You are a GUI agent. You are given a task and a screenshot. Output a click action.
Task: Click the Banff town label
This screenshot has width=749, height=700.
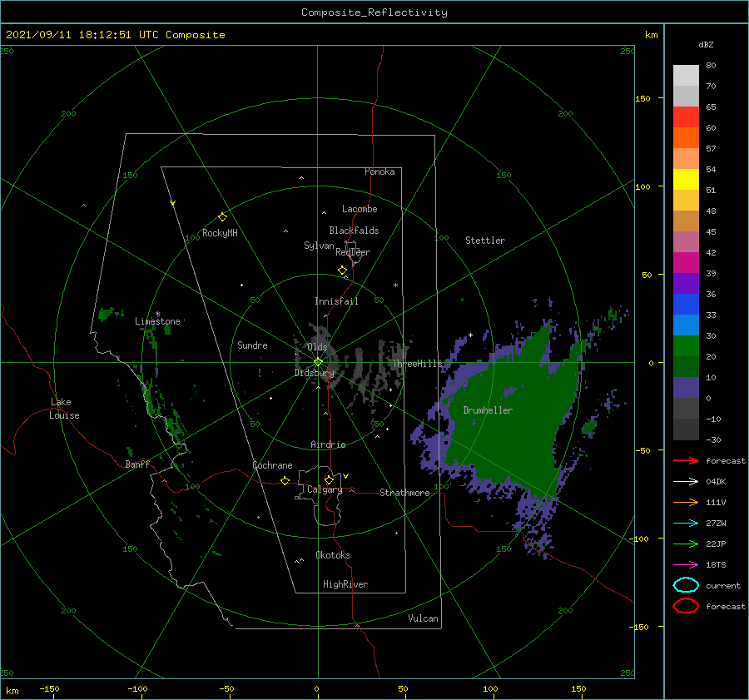137,464
